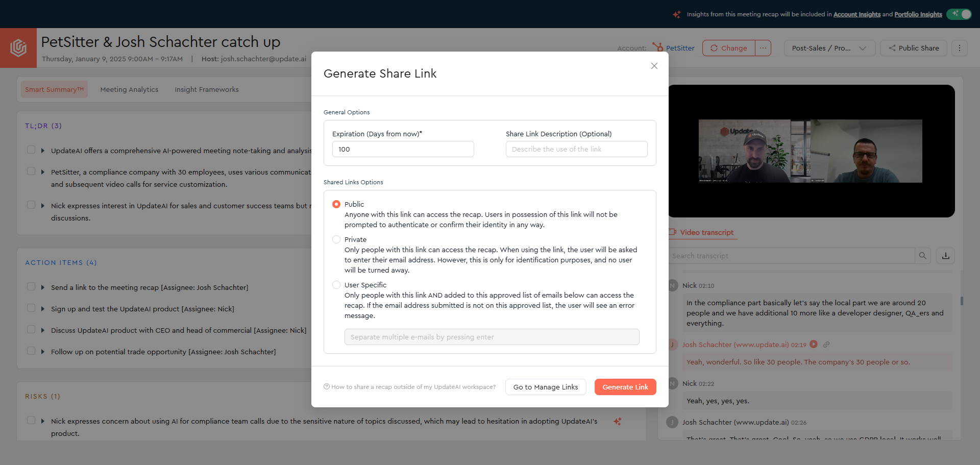Viewport: 980px width, 465px height.
Task: Expand 'Follow up on potential trade opportunity'
Action: [x=43, y=352]
